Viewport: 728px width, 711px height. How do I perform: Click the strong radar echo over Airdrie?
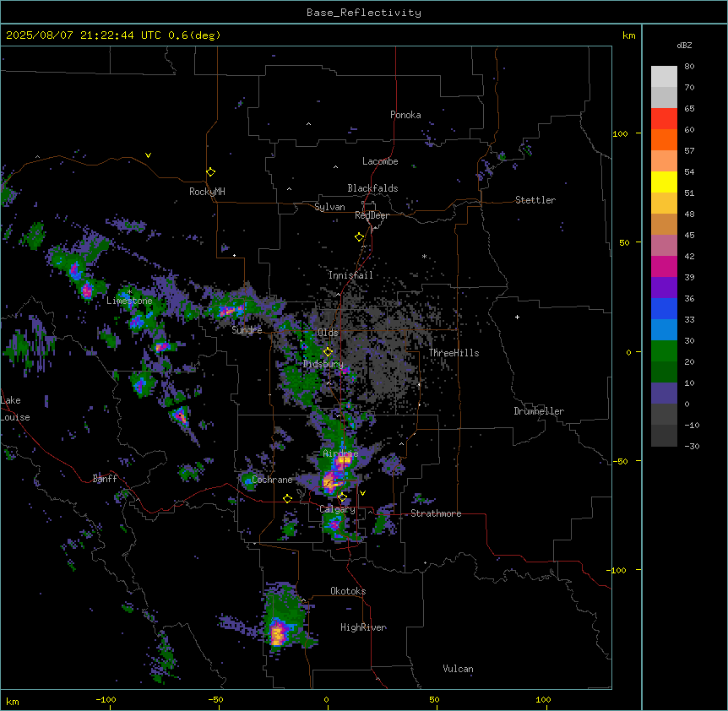pos(343,462)
